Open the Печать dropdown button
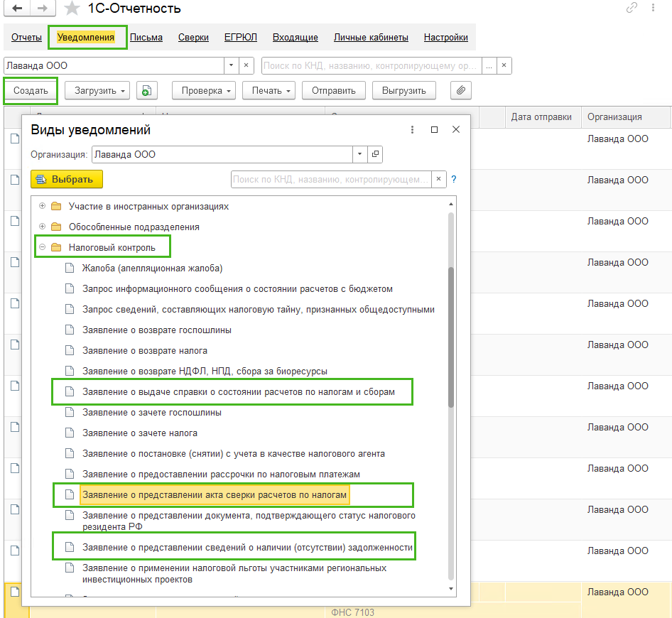This screenshot has width=672, height=618. (x=269, y=90)
